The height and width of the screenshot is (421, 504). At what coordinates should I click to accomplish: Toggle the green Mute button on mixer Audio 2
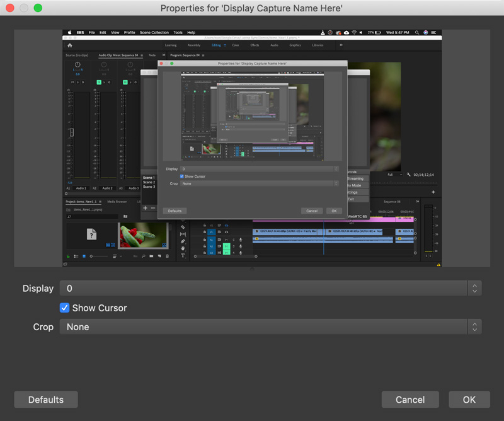click(x=99, y=83)
